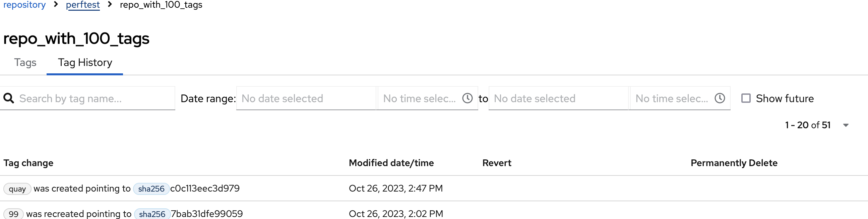This screenshot has width=868, height=219.
Task: Click the search magnifier icon
Action: [x=9, y=98]
